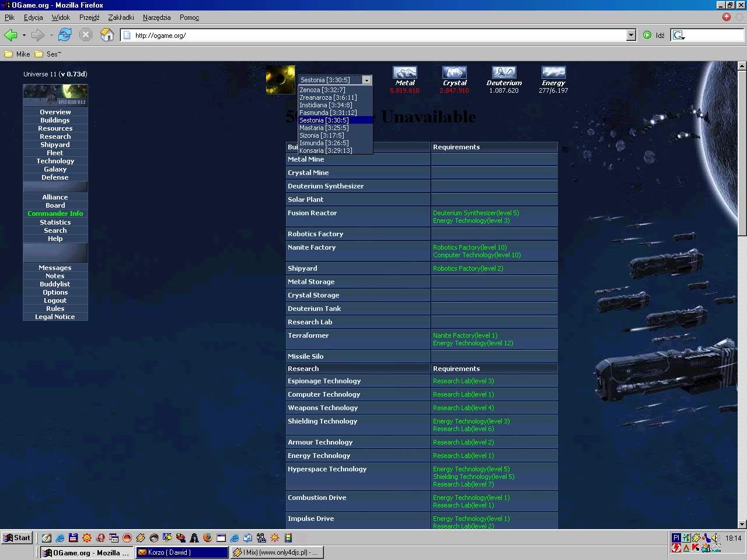Launch Internet Explorer from quick launch
The width and height of the screenshot is (747, 560).
(x=60, y=538)
